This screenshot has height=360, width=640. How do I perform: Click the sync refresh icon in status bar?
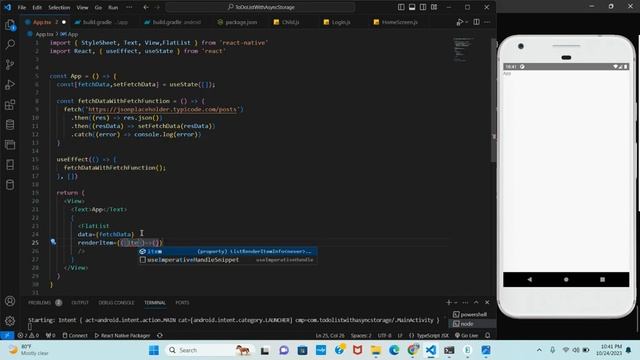pyautogui.click(x=160, y=336)
